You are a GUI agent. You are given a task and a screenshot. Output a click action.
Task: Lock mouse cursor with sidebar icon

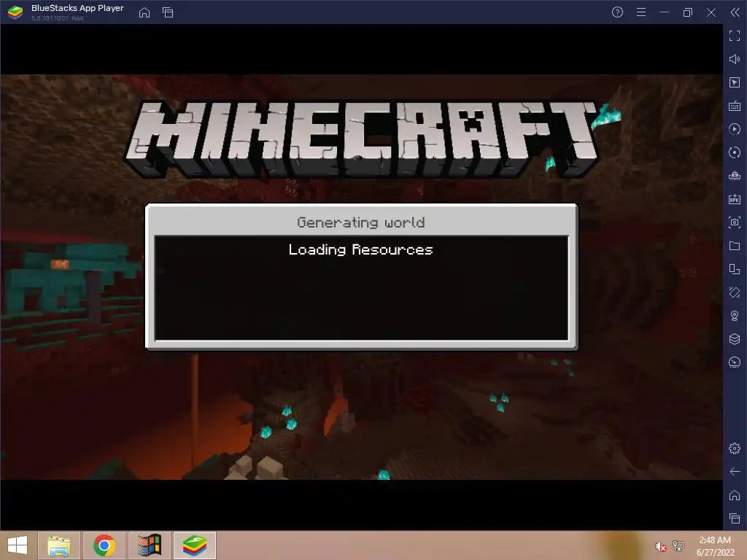pos(735,82)
